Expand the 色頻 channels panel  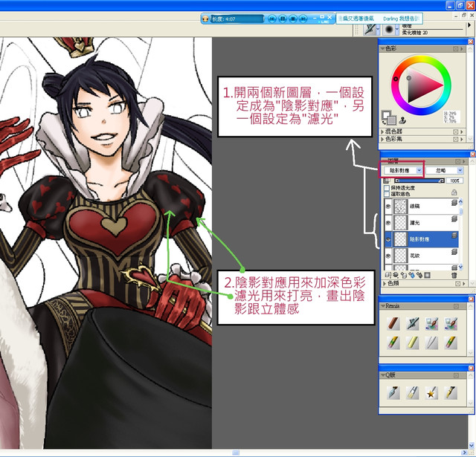[x=385, y=284]
